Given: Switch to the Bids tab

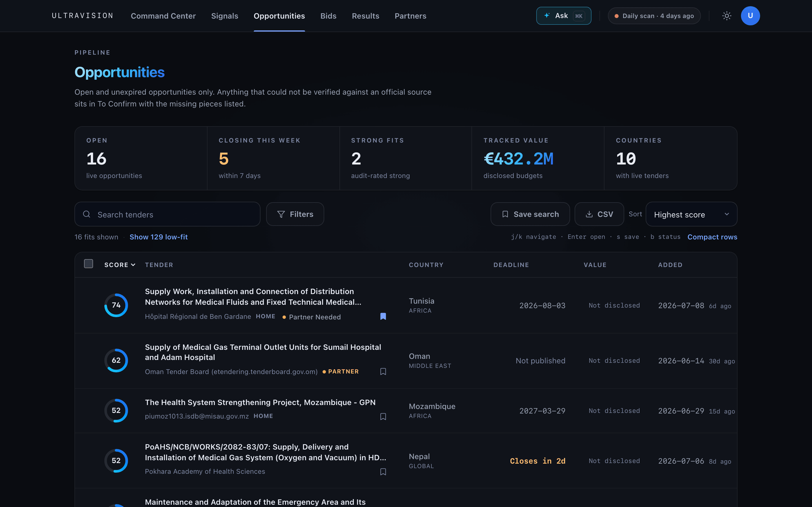Looking at the screenshot, I should pyautogui.click(x=328, y=16).
